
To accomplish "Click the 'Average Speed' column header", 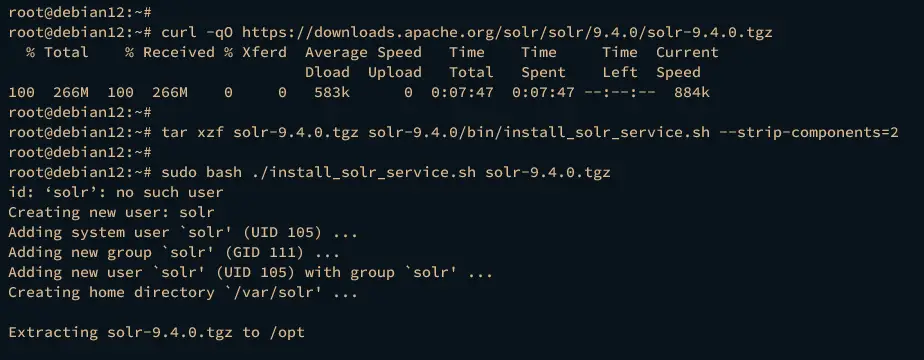I will click(364, 52).
